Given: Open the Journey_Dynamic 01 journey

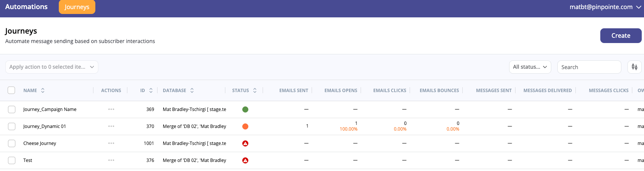Looking at the screenshot, I should (44, 126).
